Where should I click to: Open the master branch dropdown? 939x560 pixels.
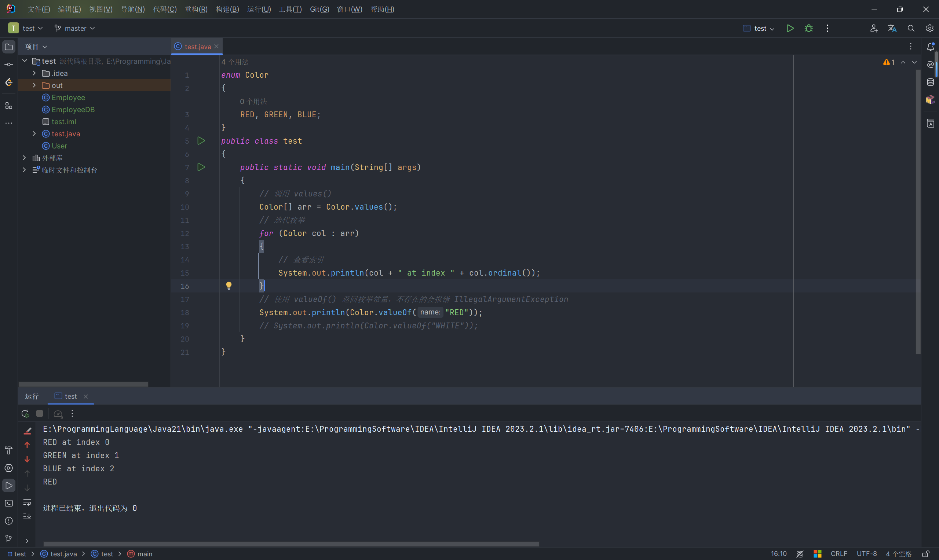click(x=75, y=28)
